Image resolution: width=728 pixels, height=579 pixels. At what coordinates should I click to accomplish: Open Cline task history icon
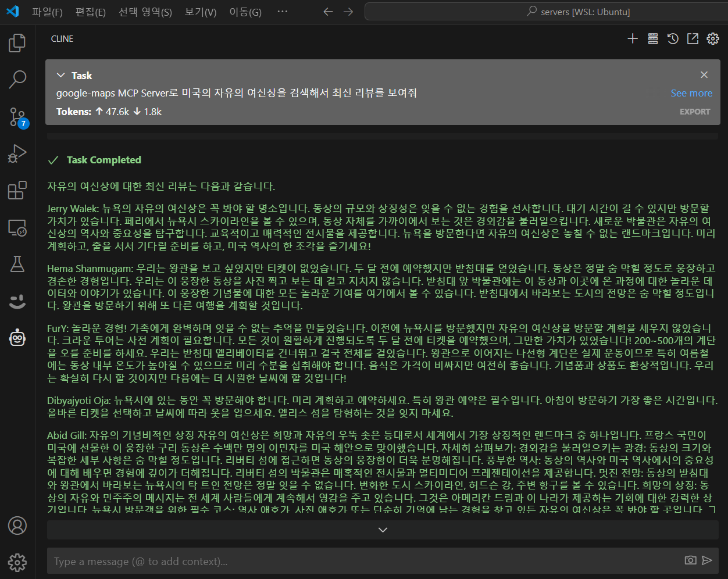[x=673, y=38]
